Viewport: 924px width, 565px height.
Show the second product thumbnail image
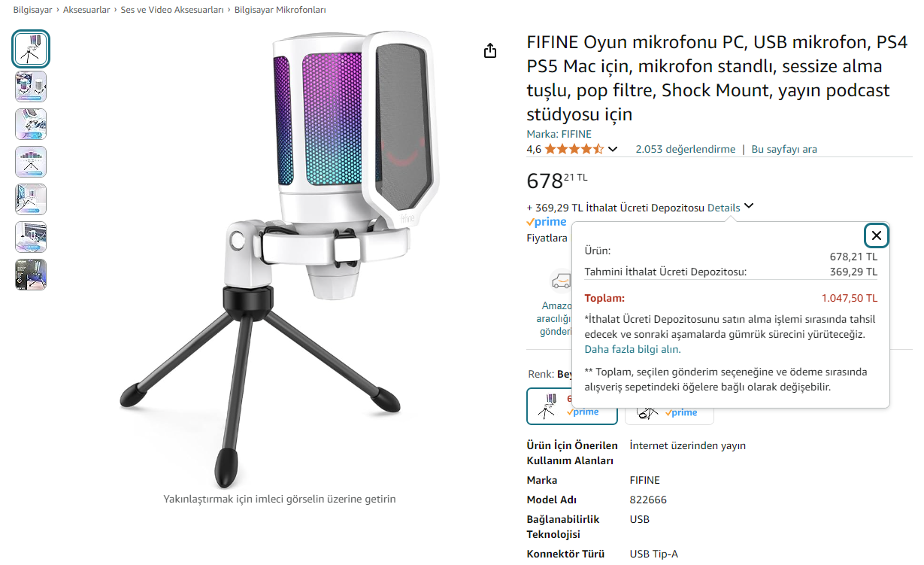pyautogui.click(x=31, y=87)
